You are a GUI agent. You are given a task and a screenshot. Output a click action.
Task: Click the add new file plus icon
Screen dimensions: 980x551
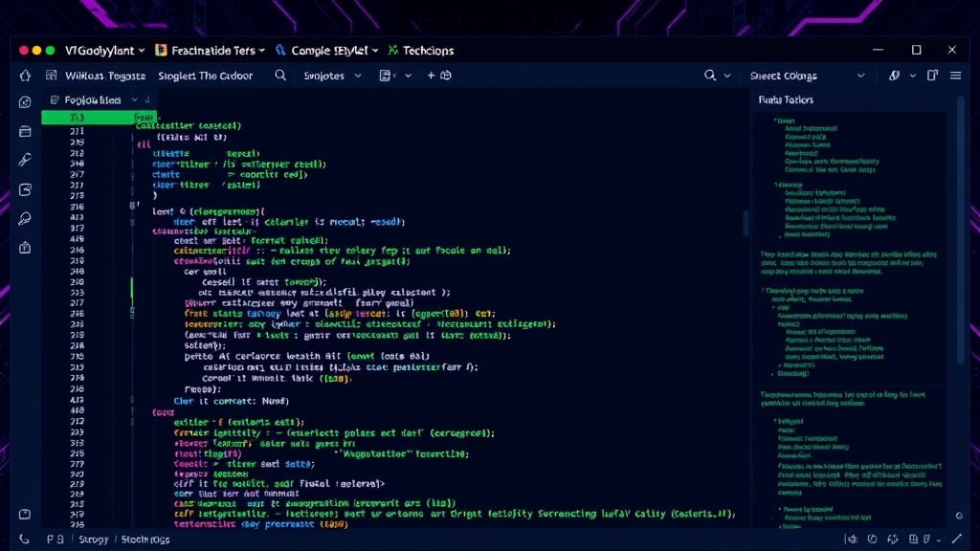[430, 75]
